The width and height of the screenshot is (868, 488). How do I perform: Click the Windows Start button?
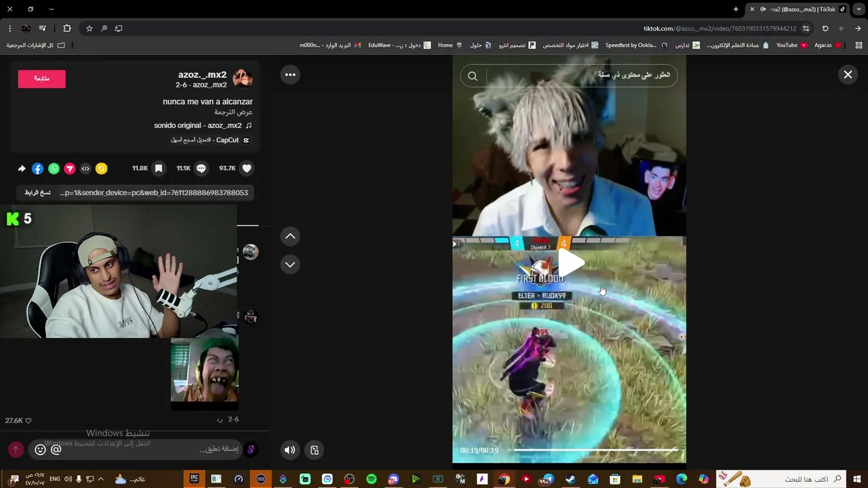pyautogui.click(x=858, y=479)
